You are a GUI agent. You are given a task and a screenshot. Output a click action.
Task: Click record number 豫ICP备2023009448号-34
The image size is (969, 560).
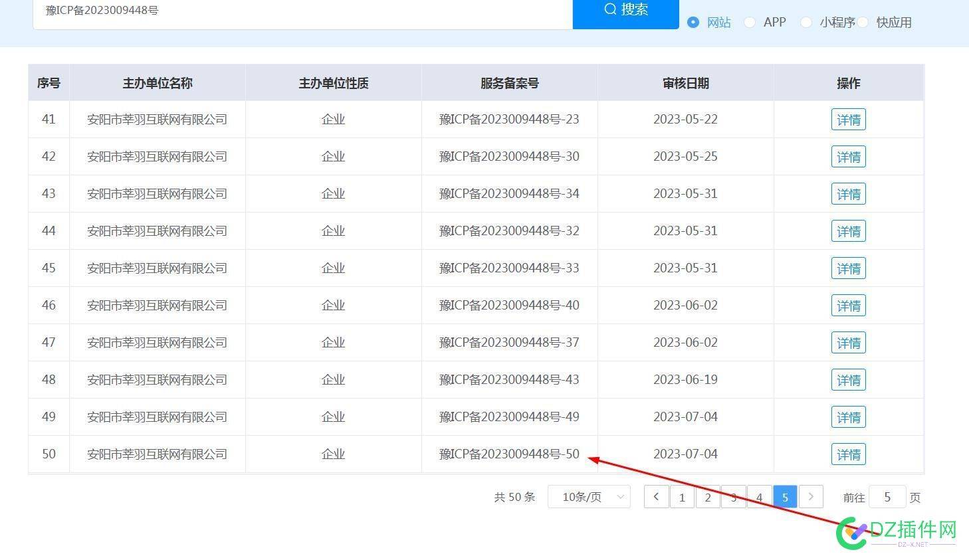pyautogui.click(x=509, y=194)
